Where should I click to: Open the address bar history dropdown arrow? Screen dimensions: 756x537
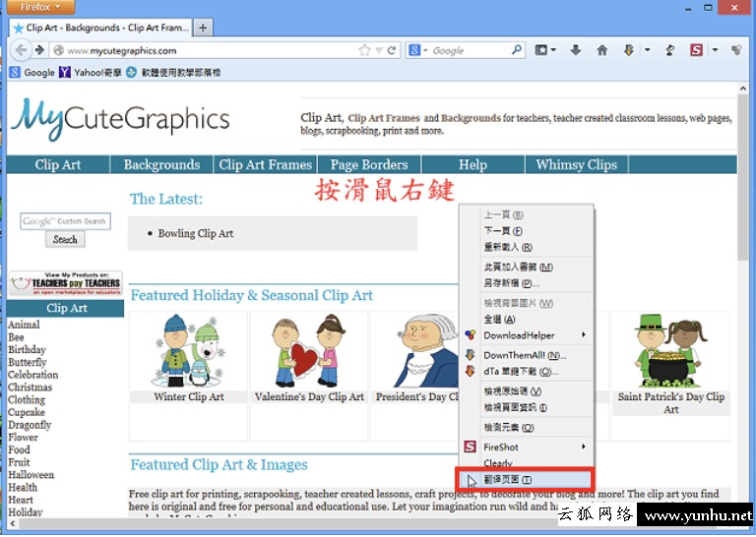(379, 50)
